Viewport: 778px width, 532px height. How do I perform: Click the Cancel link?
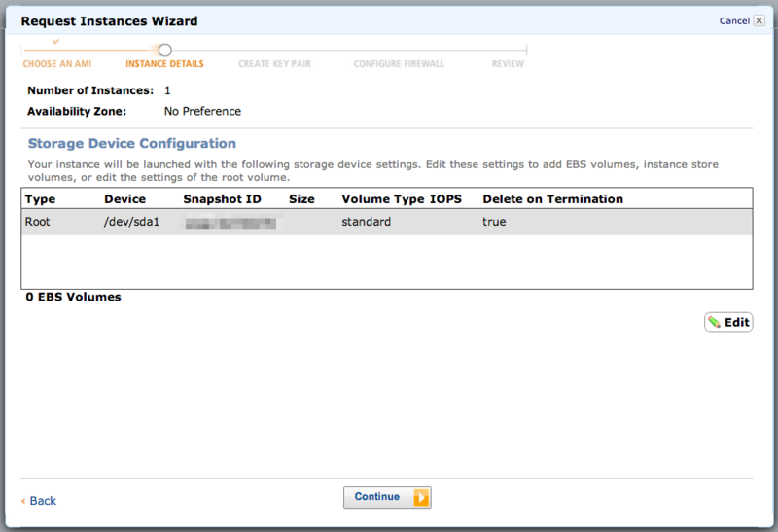coord(734,20)
